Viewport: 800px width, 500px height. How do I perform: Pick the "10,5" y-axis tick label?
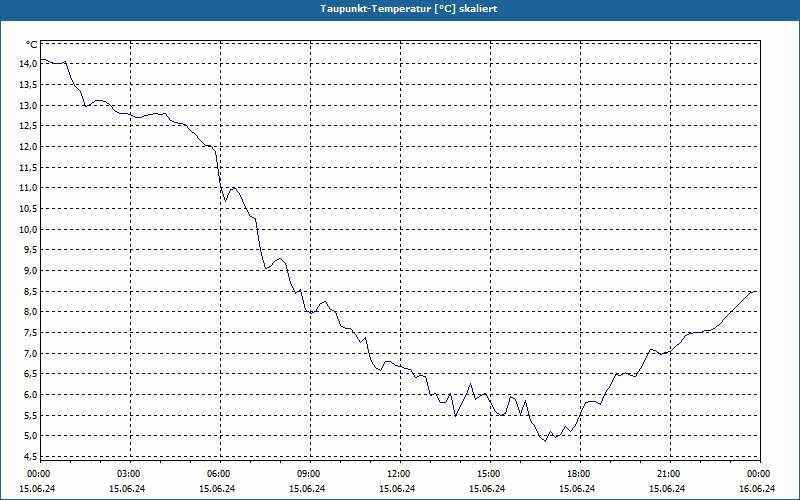(28, 209)
